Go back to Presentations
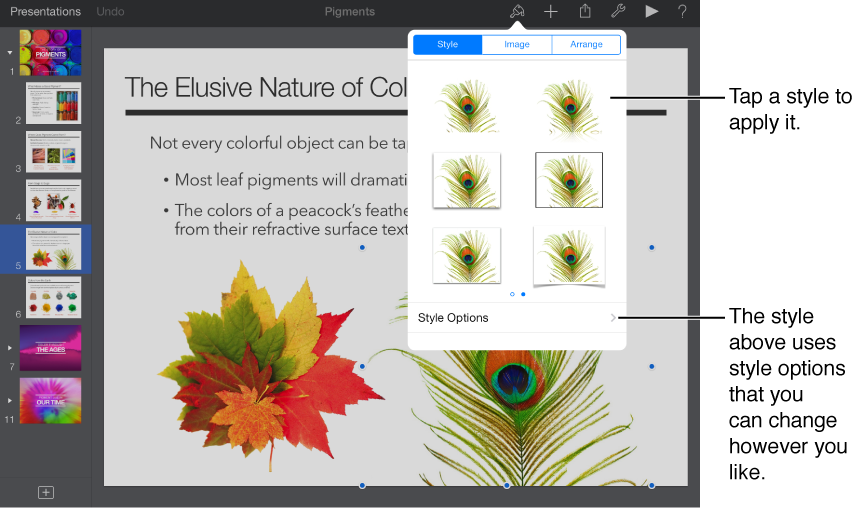This screenshot has height=508, width=860. tap(46, 11)
